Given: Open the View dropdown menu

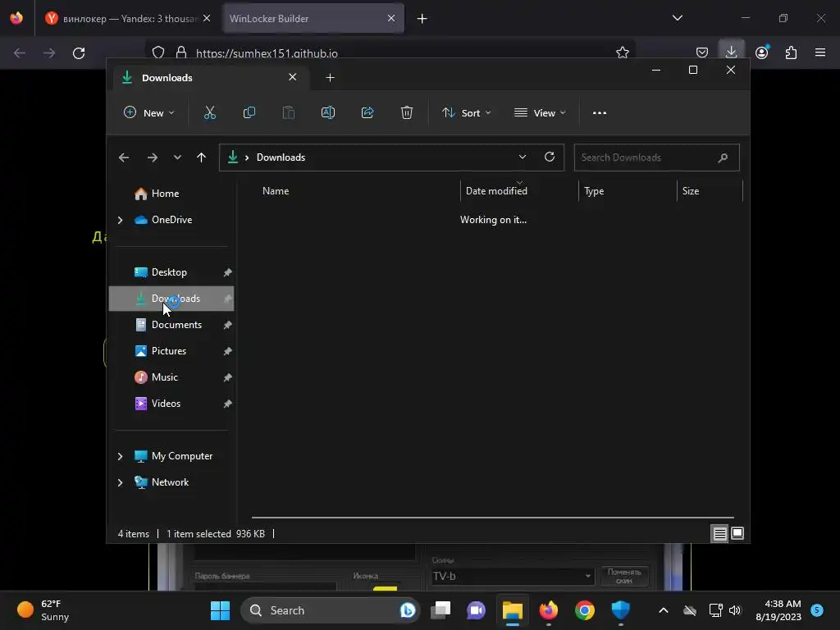Looking at the screenshot, I should point(540,113).
